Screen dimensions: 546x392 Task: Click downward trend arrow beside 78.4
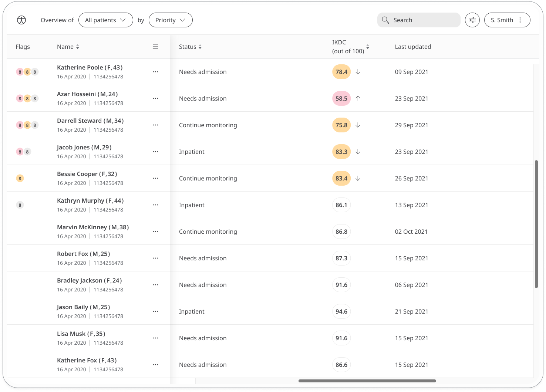(358, 72)
